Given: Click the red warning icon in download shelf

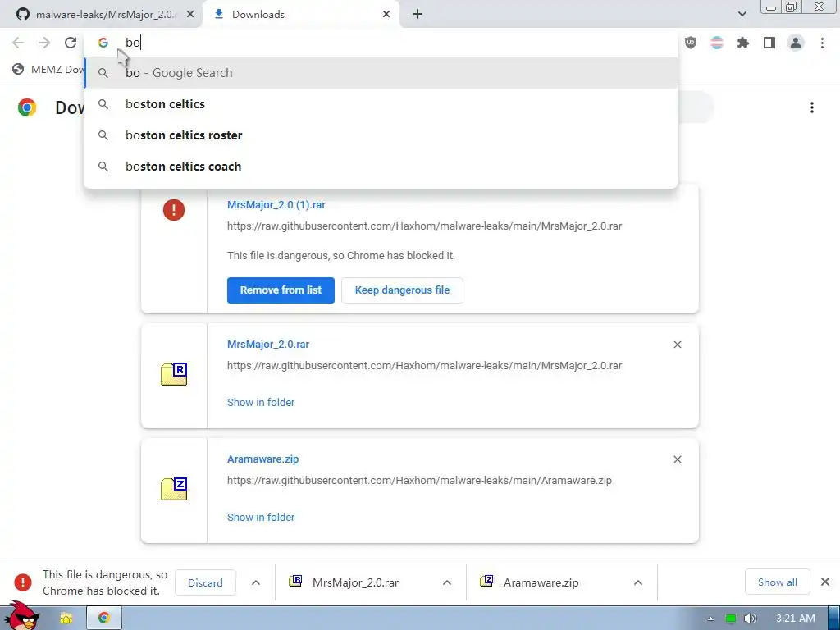Looking at the screenshot, I should click(x=22, y=582).
